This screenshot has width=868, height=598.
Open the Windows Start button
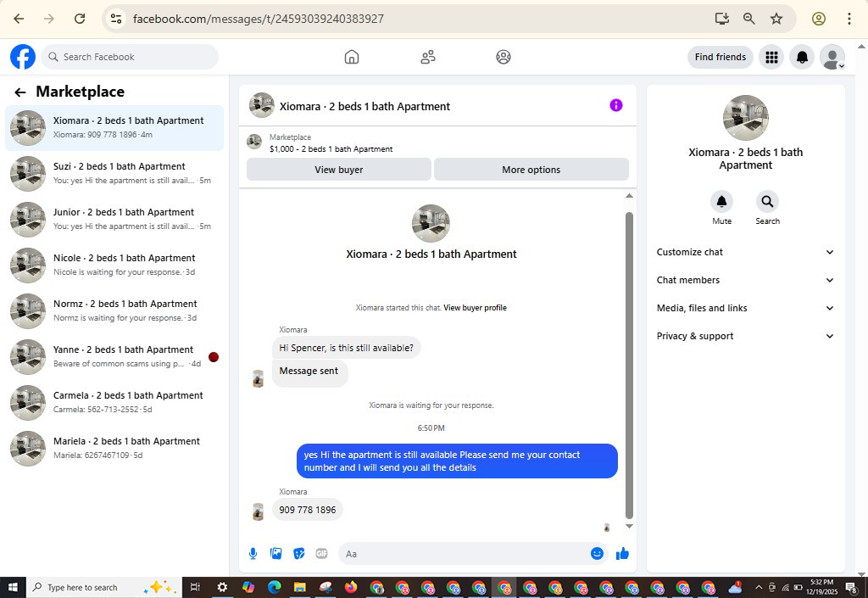[x=13, y=587]
